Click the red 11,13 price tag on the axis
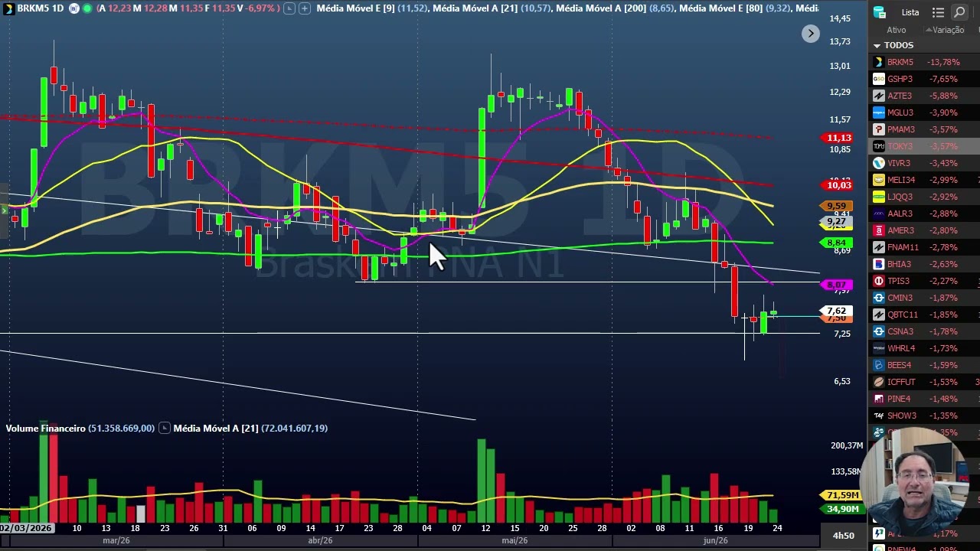Viewport: 980px width, 551px height. click(837, 138)
